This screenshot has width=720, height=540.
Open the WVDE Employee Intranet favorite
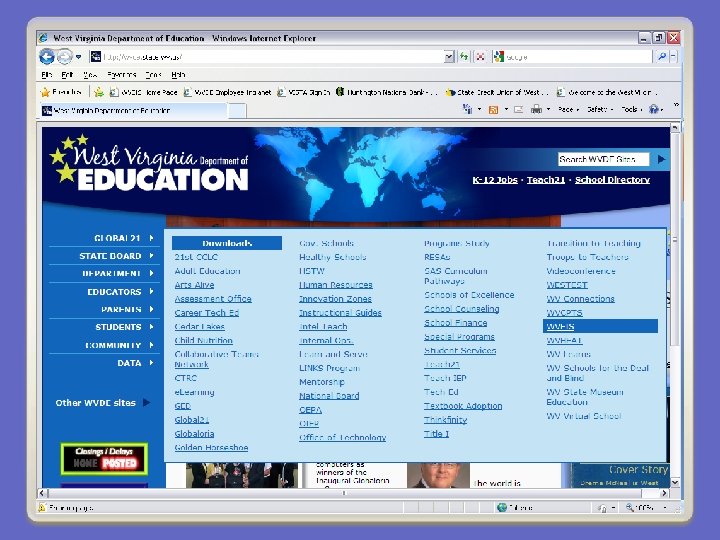(227, 92)
